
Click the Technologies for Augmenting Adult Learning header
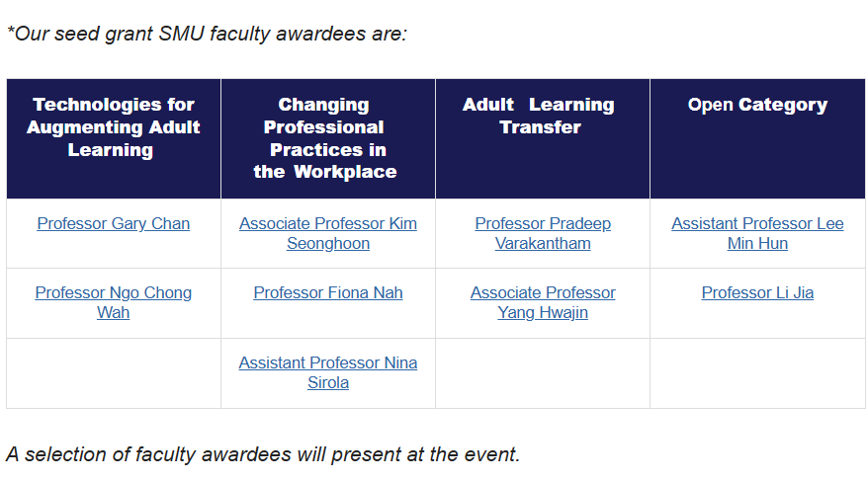click(114, 127)
